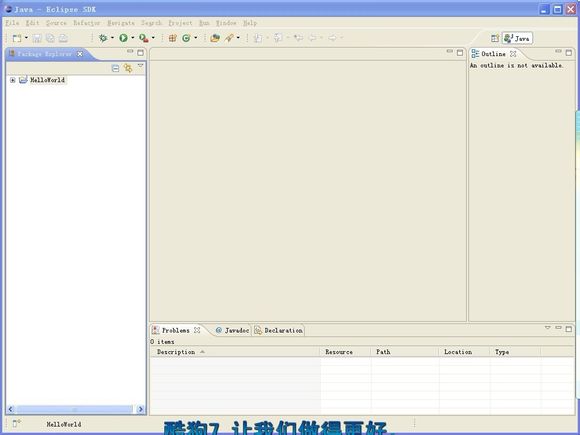Click the Type column header
The image size is (580, 435).
tap(515, 352)
